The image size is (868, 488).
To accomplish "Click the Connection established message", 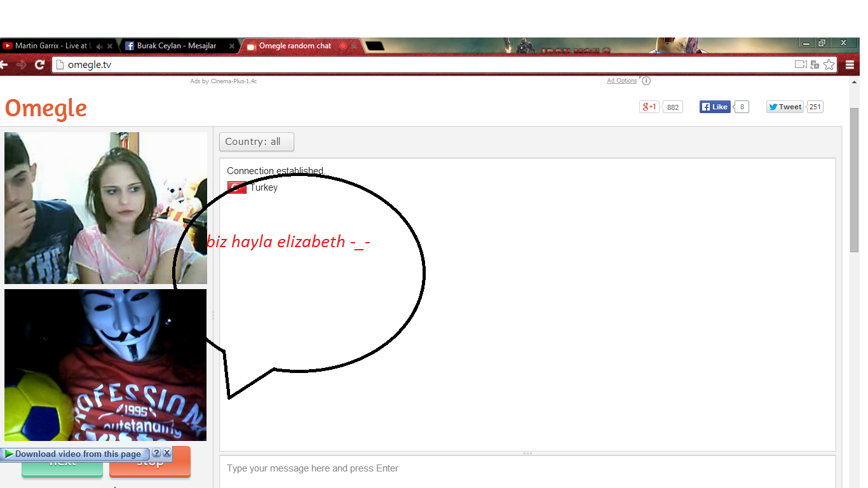I will click(276, 171).
